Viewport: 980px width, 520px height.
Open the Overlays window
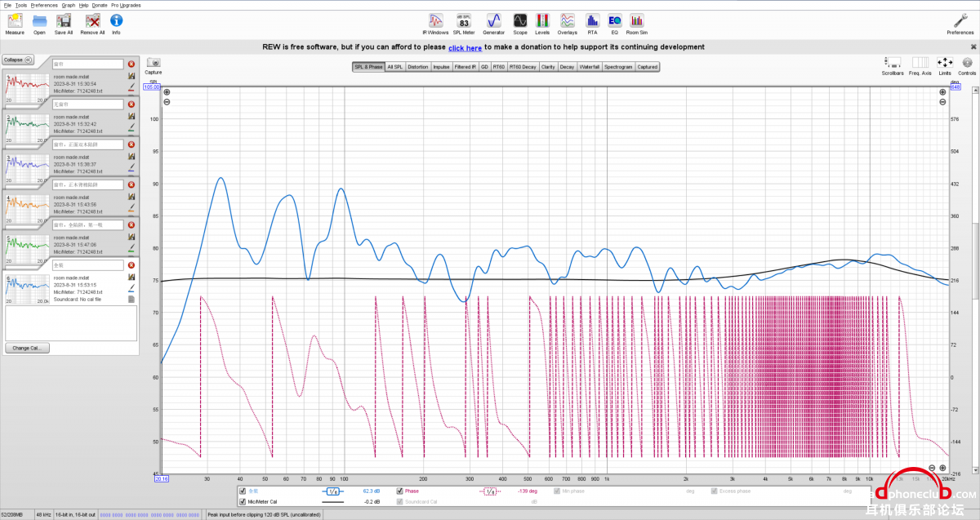pyautogui.click(x=568, y=20)
